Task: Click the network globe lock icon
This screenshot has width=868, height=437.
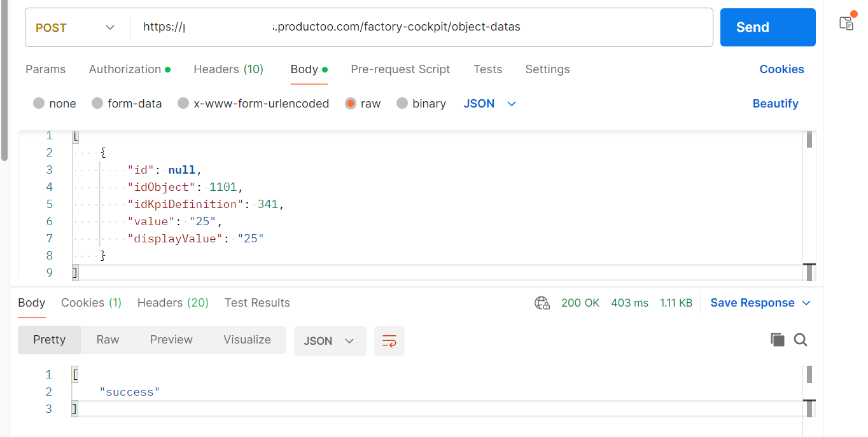Action: tap(542, 303)
